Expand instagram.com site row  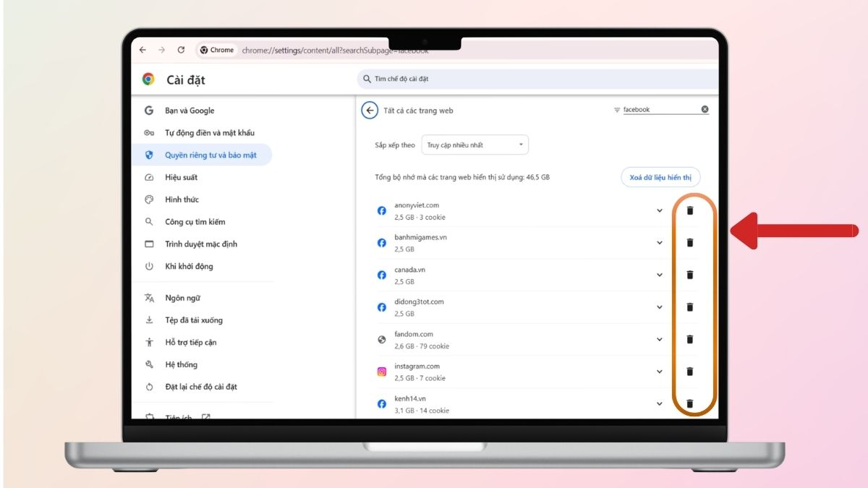tap(659, 372)
